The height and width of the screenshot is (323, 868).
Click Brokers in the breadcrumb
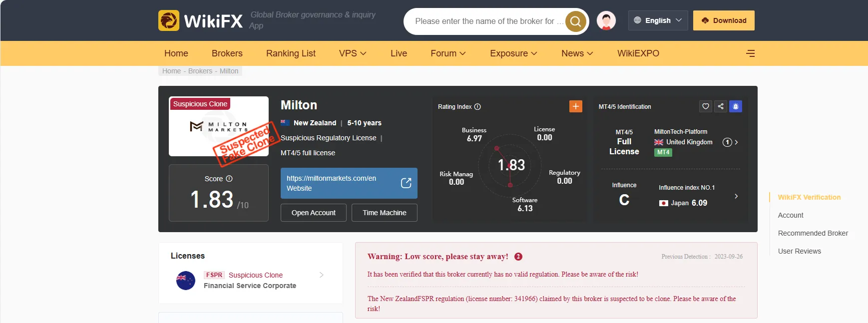pos(200,71)
